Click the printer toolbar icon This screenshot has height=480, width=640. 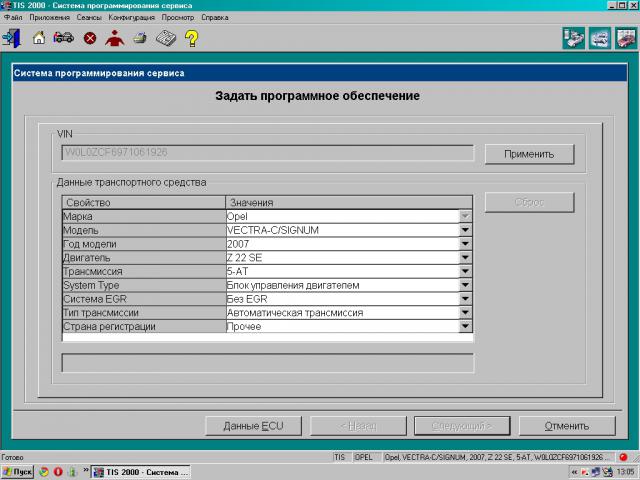[x=140, y=38]
